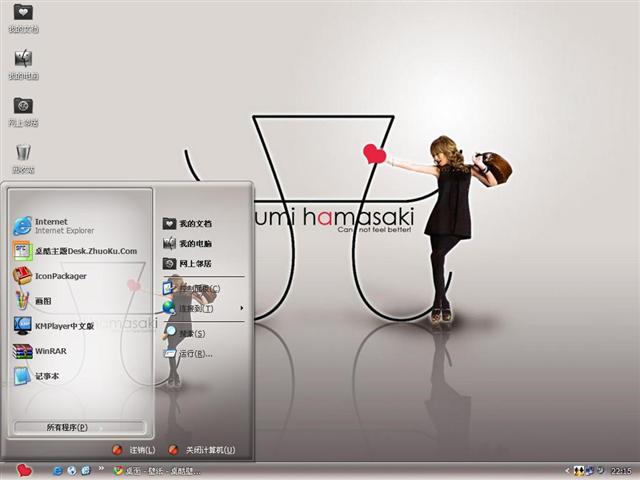Switch to the Chrome taskbar window button
The height and width of the screenshot is (480, 640).
(157, 471)
